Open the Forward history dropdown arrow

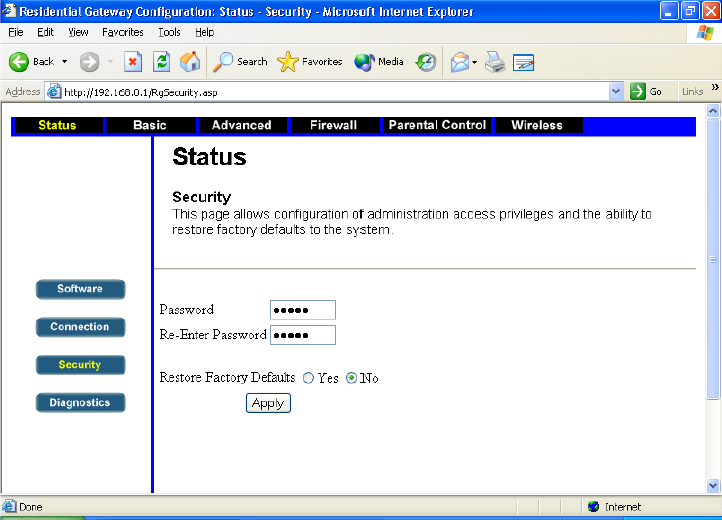pyautogui.click(x=111, y=62)
